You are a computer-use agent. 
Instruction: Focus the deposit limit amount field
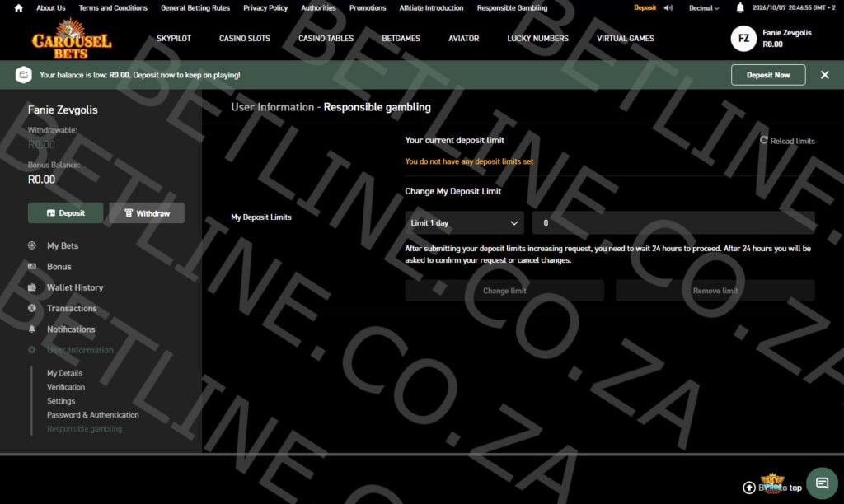point(673,222)
